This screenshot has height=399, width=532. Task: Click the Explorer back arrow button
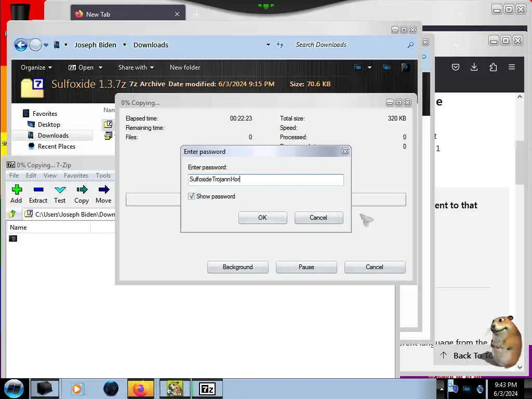pyautogui.click(x=21, y=45)
